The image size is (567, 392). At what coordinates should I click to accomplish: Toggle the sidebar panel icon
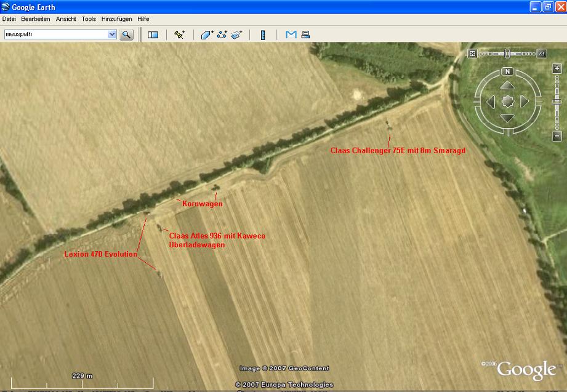click(x=153, y=35)
